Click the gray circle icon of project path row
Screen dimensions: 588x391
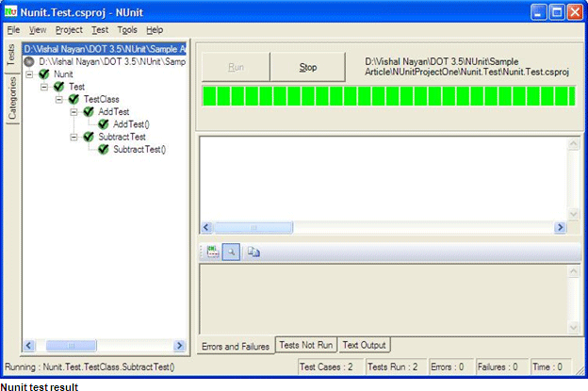click(29, 61)
